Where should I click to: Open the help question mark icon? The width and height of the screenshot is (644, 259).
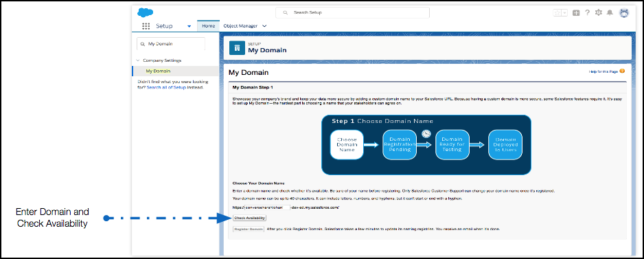[587, 12]
